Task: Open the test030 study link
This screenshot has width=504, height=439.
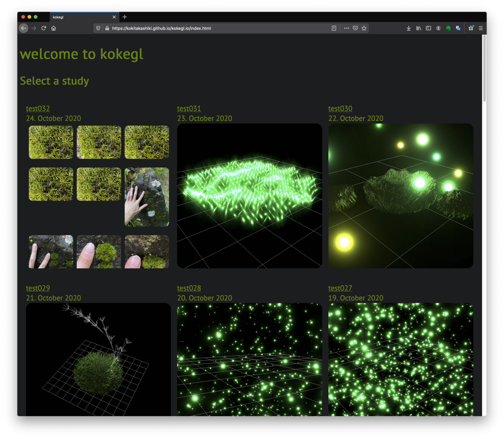Action: 340,109
